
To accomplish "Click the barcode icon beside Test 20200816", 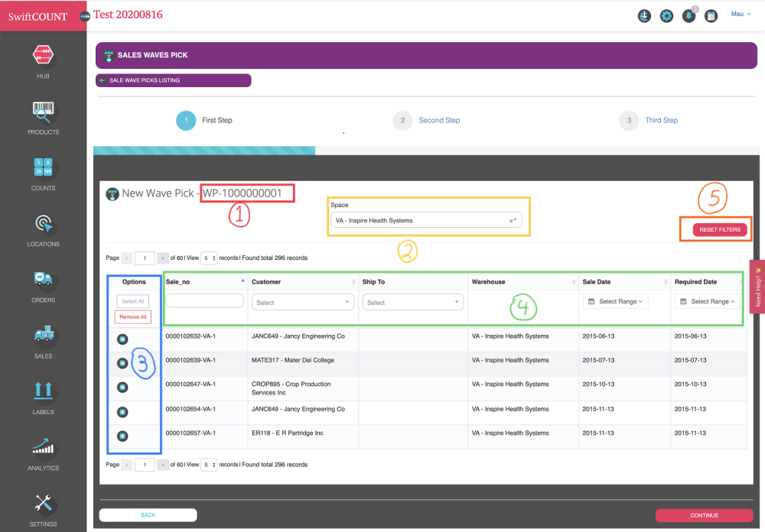I will pyautogui.click(x=85, y=17).
